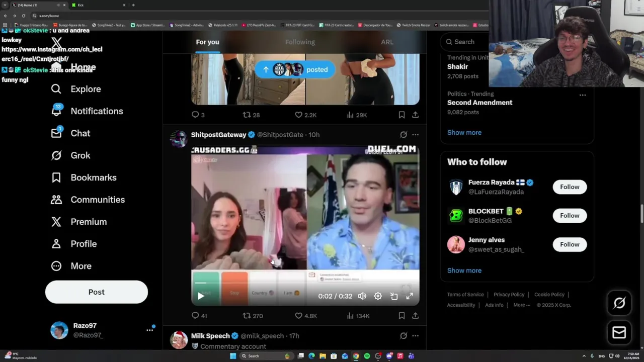The image size is (644, 362).
Task: Reply to the post with 3 comments
Action: 198,115
